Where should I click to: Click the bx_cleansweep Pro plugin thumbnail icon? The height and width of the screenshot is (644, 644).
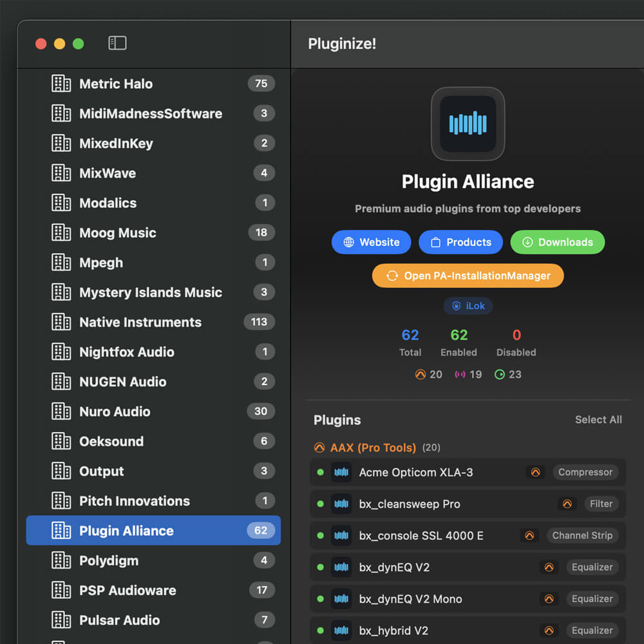pyautogui.click(x=341, y=504)
